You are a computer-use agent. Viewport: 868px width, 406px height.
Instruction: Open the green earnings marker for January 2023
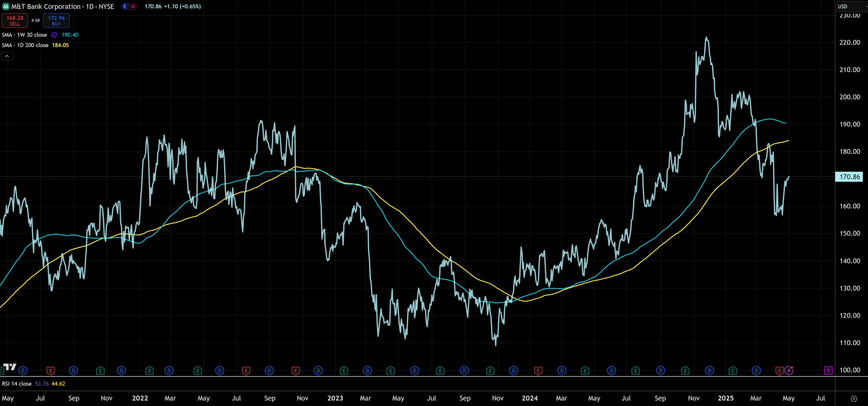[344, 371]
